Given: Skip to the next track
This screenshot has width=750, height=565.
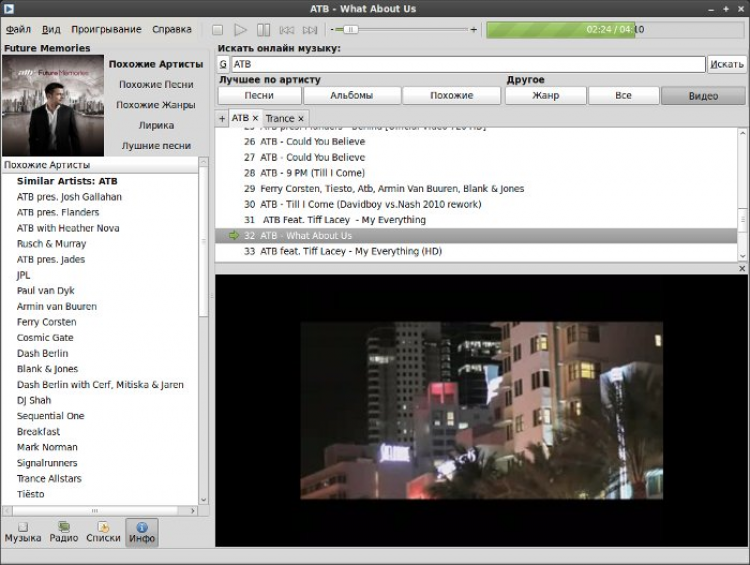Looking at the screenshot, I should 311,30.
